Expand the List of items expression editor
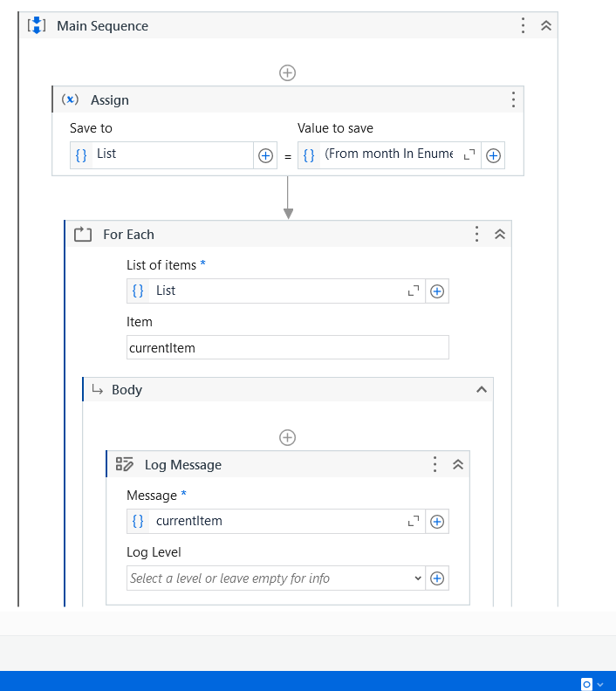Screen dimensions: 616x691 point(414,291)
